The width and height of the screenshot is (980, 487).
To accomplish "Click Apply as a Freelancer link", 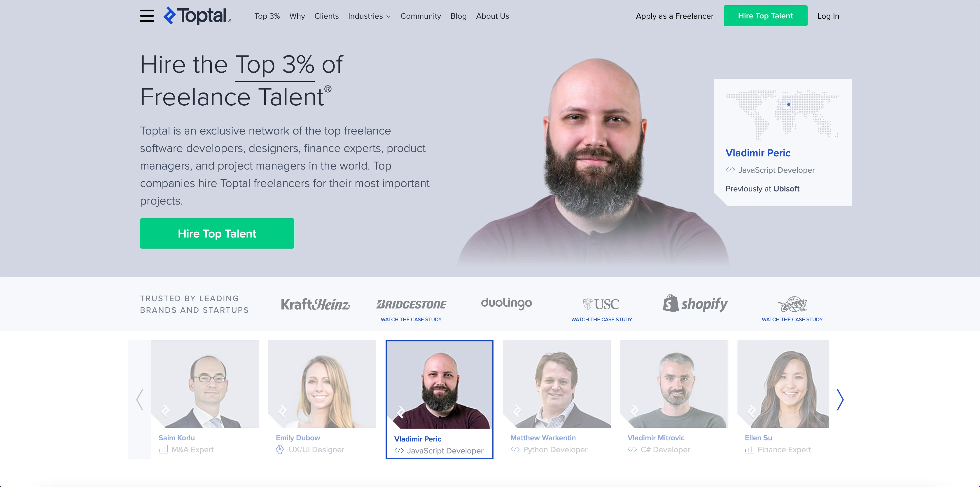I will click(675, 16).
